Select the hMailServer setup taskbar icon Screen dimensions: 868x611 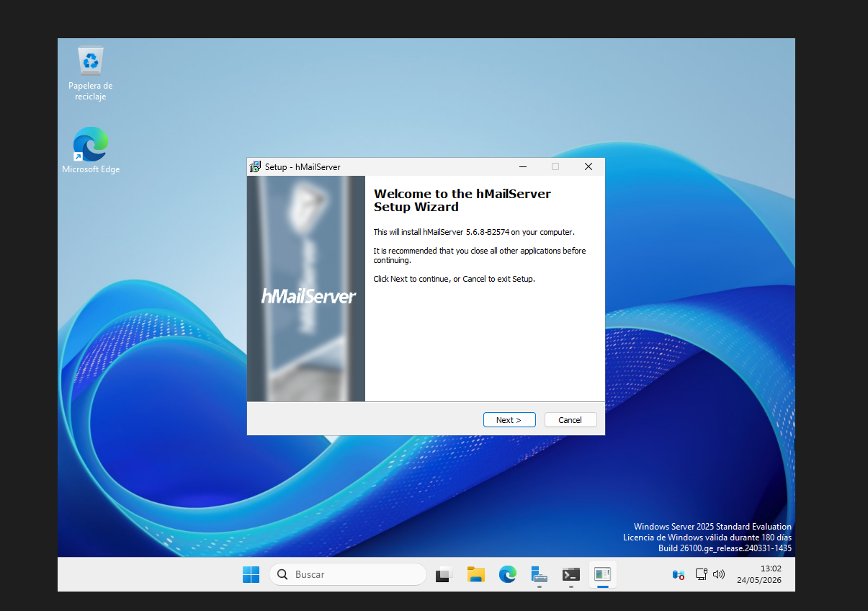[x=603, y=574]
